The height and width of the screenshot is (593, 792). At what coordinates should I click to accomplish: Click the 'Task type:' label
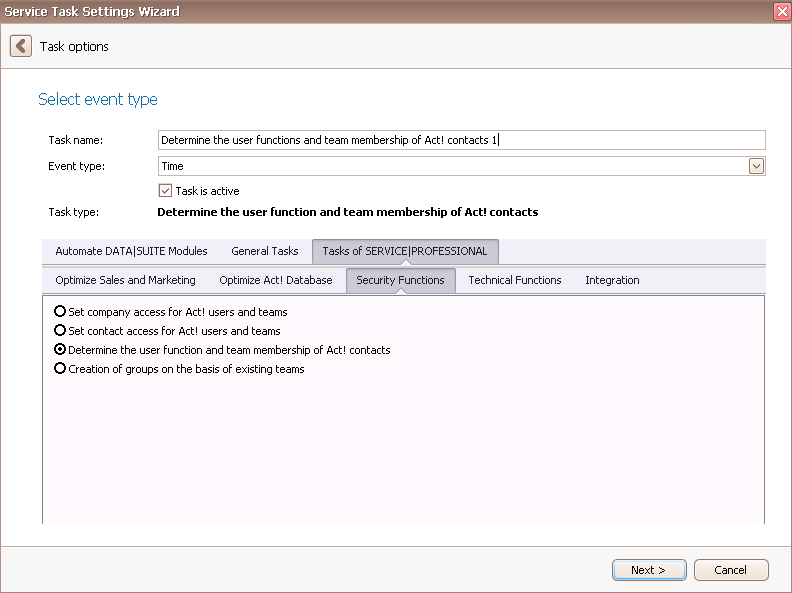point(73,212)
